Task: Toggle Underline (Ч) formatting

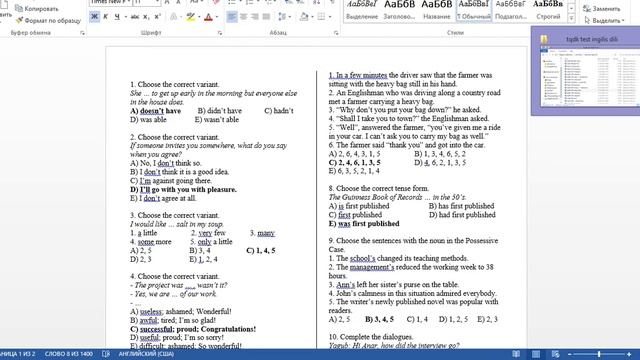Action: click(117, 17)
